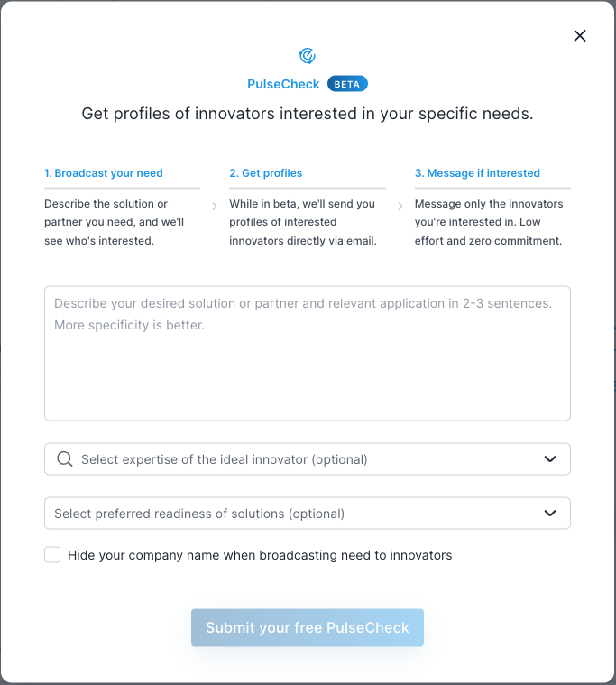Click the PulseCheck title link
Screen dimensions: 616x685
pyautogui.click(x=283, y=84)
